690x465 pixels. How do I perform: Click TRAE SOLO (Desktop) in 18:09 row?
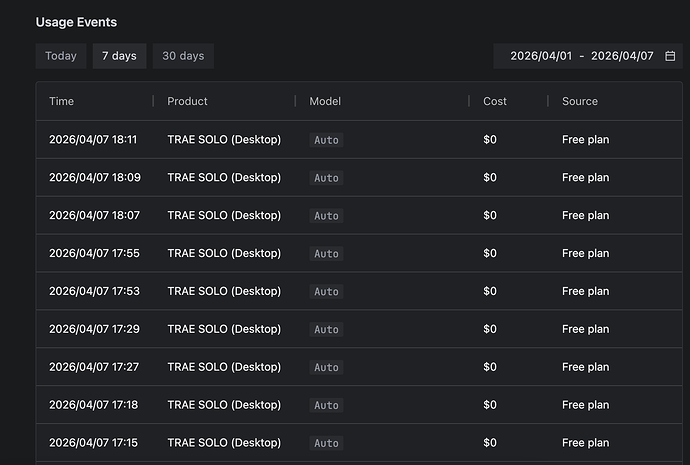point(224,177)
